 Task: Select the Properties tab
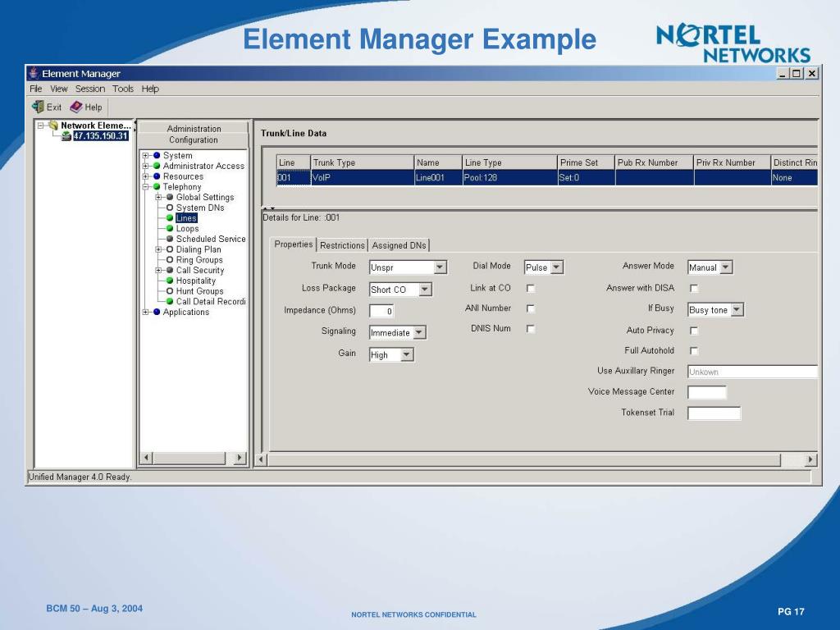click(x=293, y=244)
